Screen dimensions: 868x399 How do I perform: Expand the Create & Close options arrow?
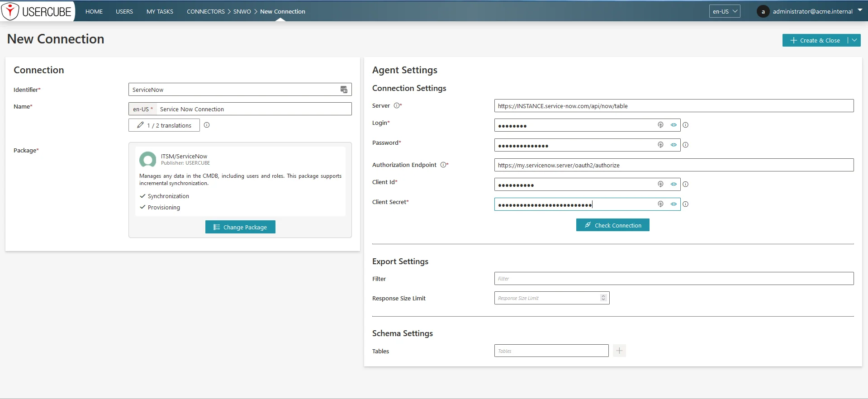point(854,40)
